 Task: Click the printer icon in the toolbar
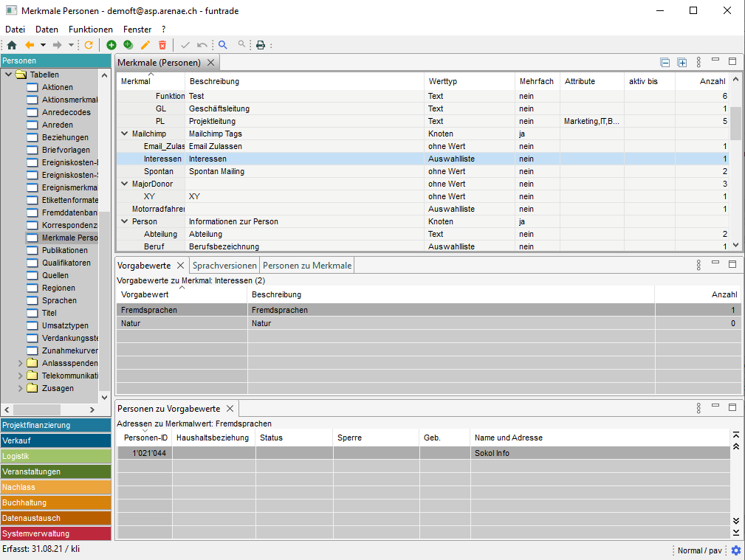[260, 45]
